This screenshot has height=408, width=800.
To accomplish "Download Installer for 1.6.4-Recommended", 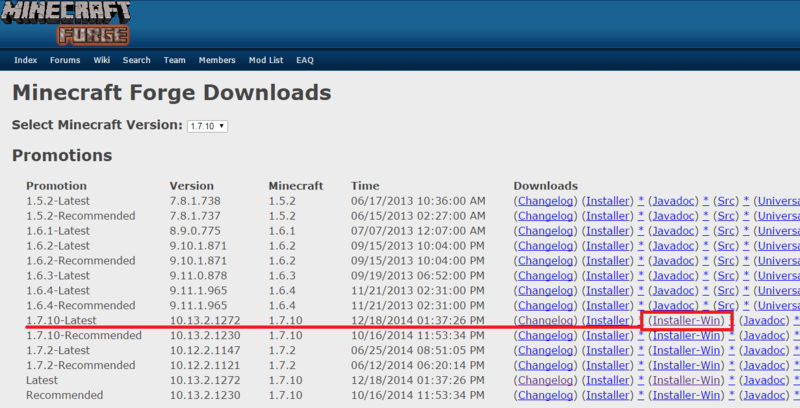I will (608, 305).
